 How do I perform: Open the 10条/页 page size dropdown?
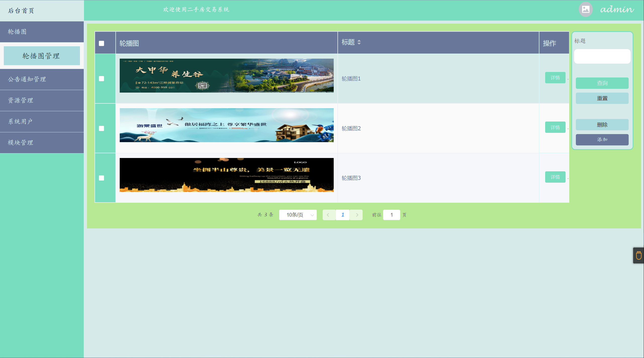[x=298, y=215]
